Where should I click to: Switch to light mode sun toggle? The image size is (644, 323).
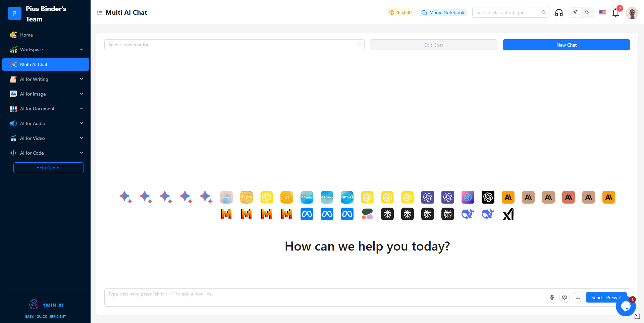(575, 12)
